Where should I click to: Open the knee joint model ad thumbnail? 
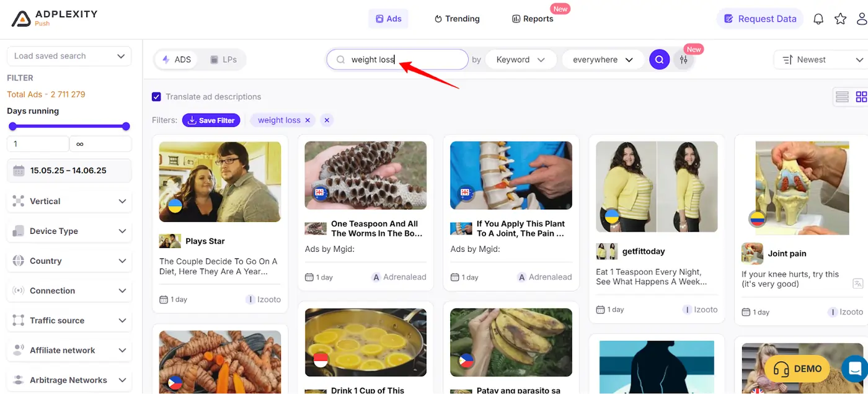[x=802, y=188]
